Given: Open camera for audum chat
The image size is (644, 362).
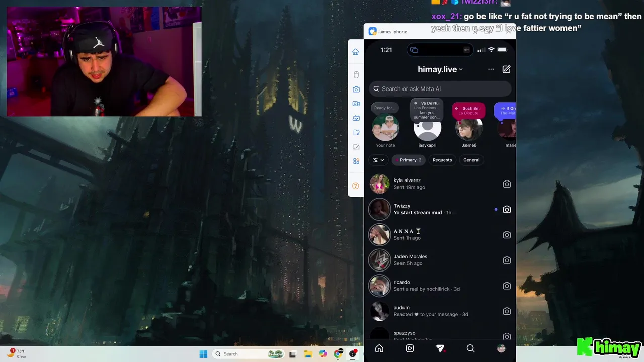Looking at the screenshot, I should (x=507, y=311).
